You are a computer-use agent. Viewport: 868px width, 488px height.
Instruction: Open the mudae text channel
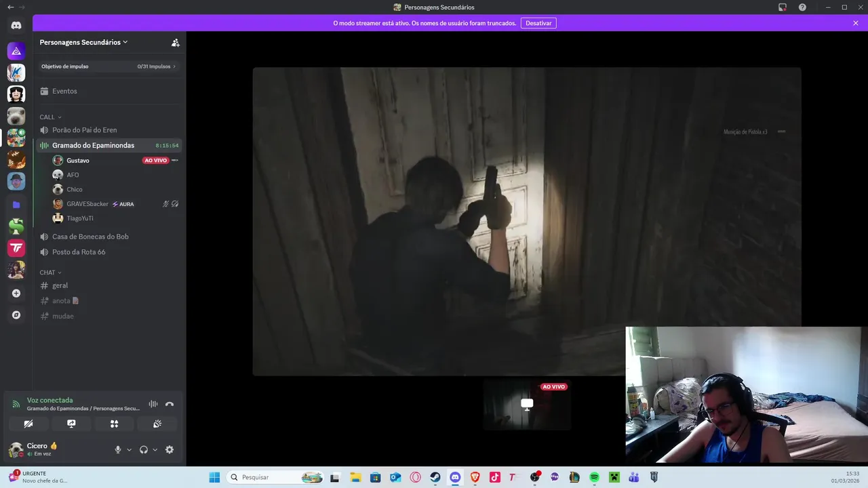(x=108, y=316)
